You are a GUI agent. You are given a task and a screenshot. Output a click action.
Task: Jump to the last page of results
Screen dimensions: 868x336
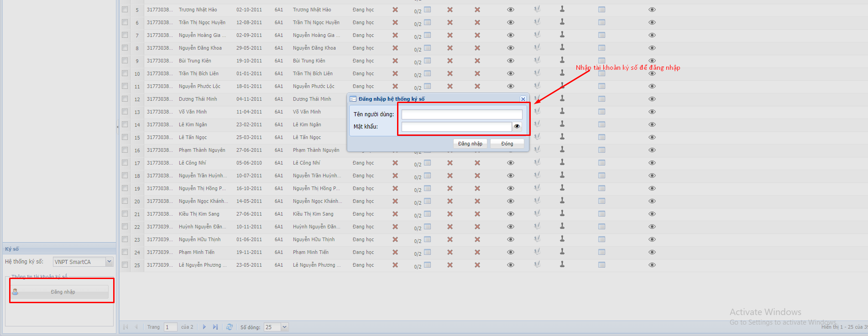[x=215, y=327]
